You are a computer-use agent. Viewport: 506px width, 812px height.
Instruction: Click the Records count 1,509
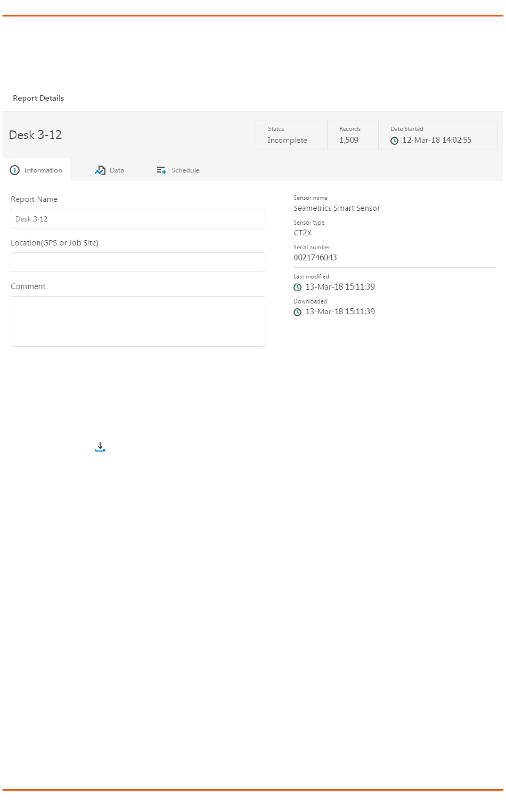[x=349, y=140]
